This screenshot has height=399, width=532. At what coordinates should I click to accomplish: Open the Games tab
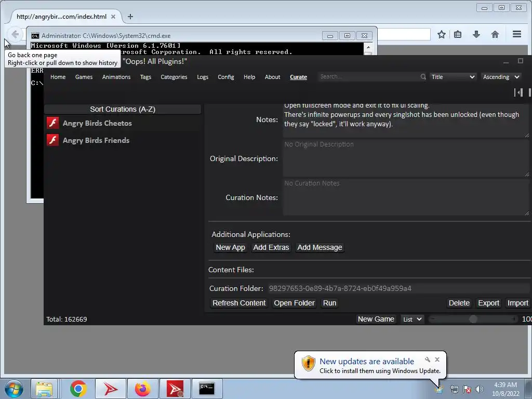(x=84, y=77)
